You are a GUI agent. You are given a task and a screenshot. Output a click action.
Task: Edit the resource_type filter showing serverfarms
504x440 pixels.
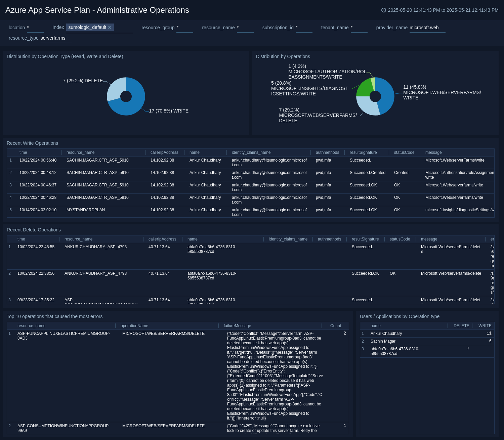coord(56,38)
